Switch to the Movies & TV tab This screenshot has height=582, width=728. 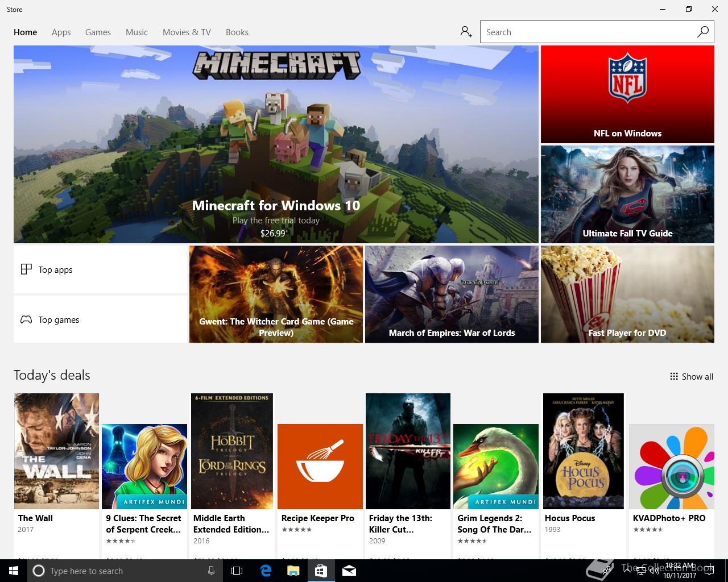(187, 32)
